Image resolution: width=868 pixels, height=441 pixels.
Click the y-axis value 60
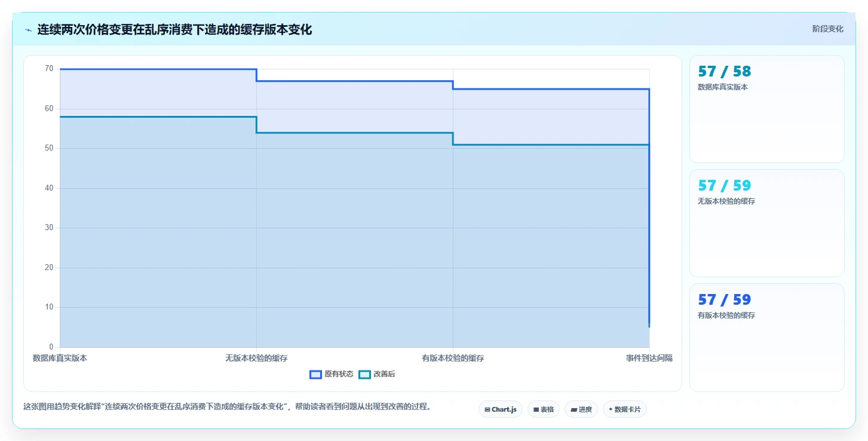point(49,109)
